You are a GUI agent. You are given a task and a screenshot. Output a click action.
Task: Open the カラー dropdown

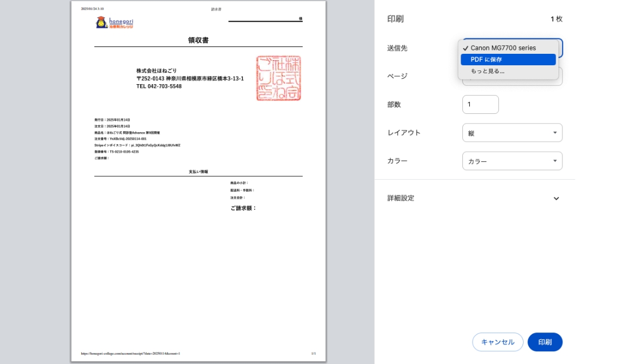pyautogui.click(x=512, y=161)
